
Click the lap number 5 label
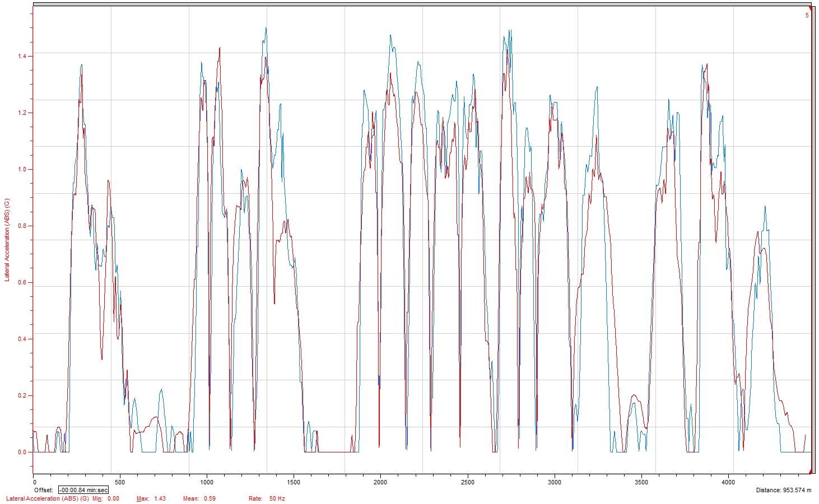(x=807, y=16)
